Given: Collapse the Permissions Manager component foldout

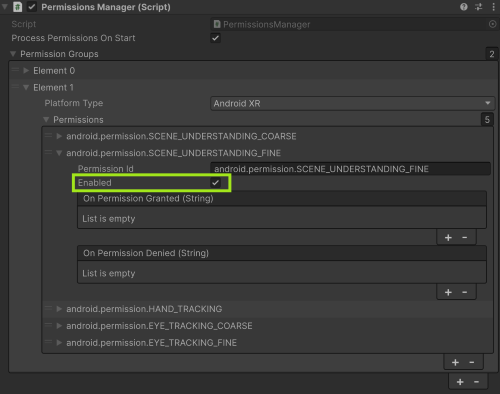Looking at the screenshot, I should (x=5, y=7).
